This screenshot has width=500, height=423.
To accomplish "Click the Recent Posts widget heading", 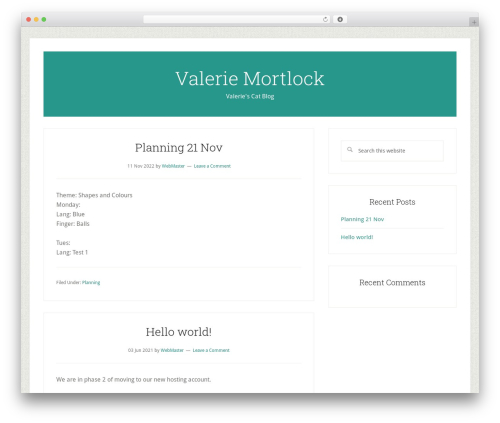I will (x=392, y=202).
